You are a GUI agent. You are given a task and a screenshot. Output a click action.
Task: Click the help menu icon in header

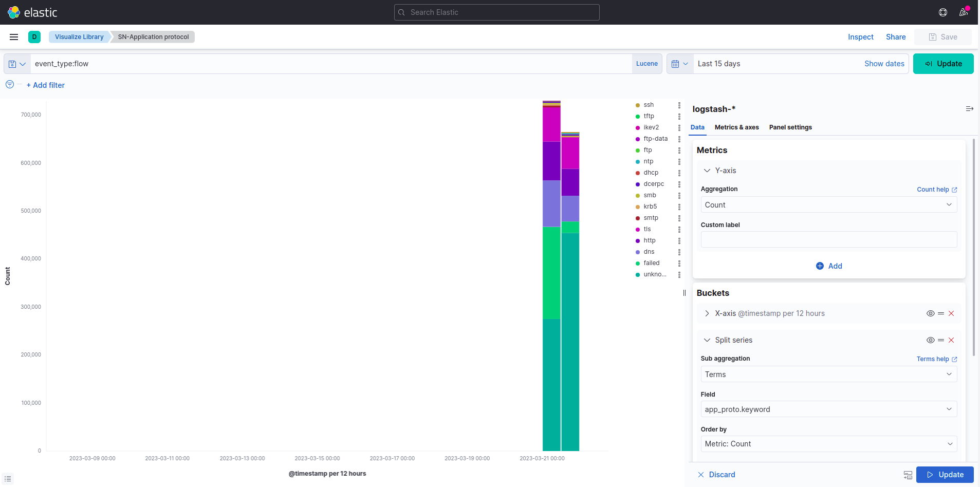click(x=943, y=12)
